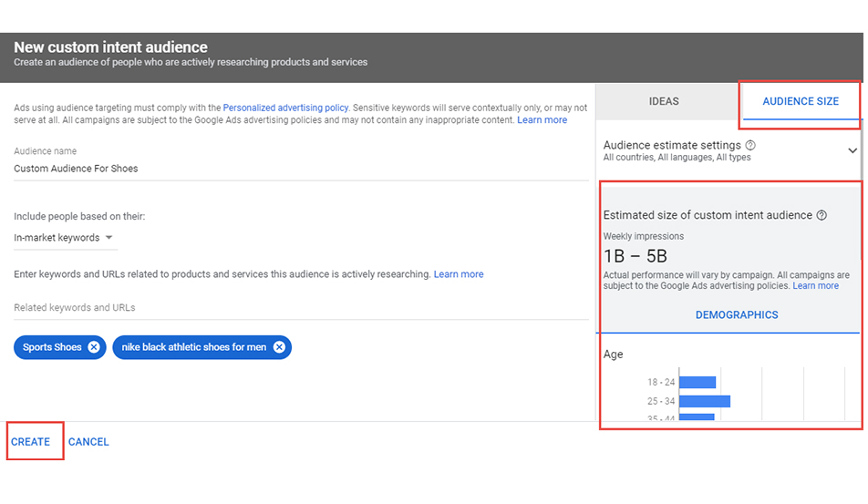Edit the Audience name field

[301, 169]
